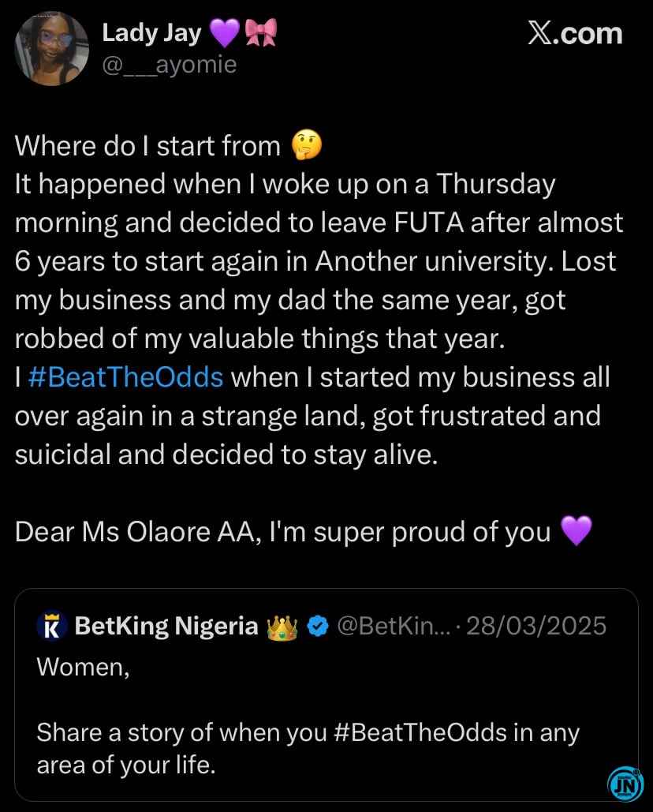Open the BetKing Nigeria logo avatar

pyautogui.click(x=52, y=627)
